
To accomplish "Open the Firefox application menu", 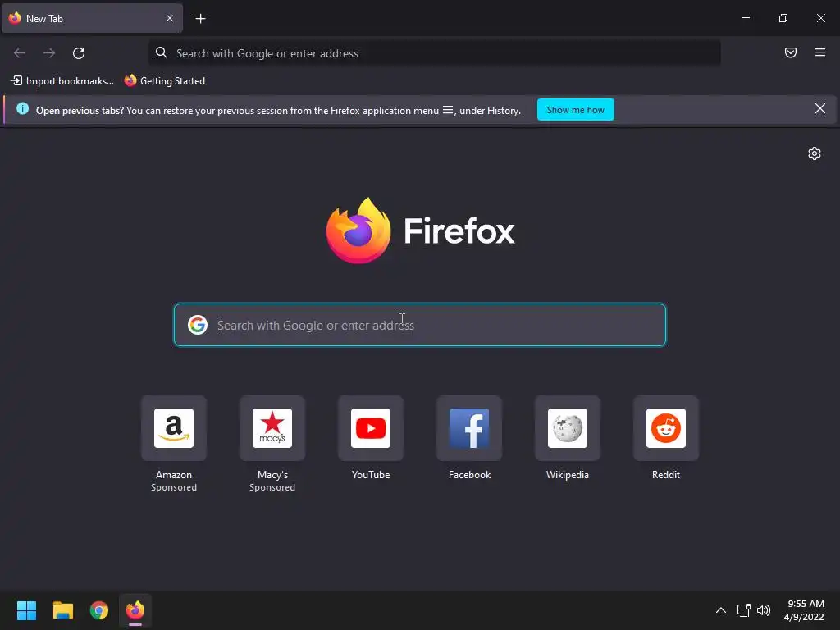I will tap(820, 52).
